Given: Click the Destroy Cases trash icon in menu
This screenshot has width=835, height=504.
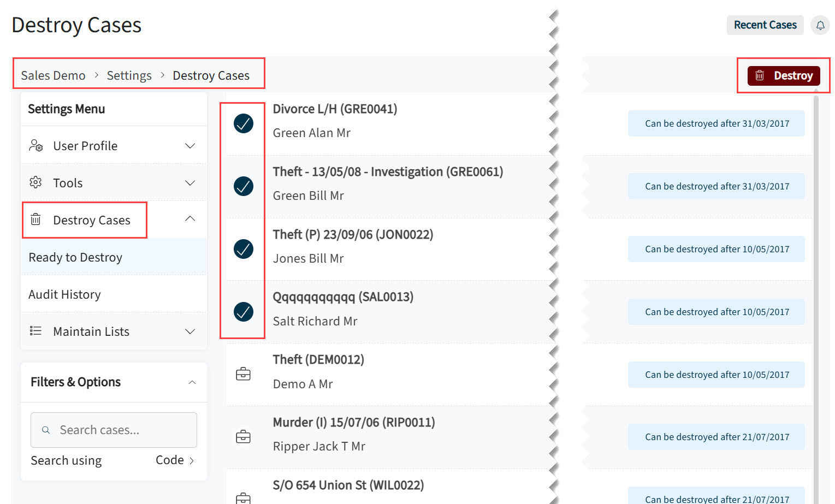Looking at the screenshot, I should tap(35, 220).
